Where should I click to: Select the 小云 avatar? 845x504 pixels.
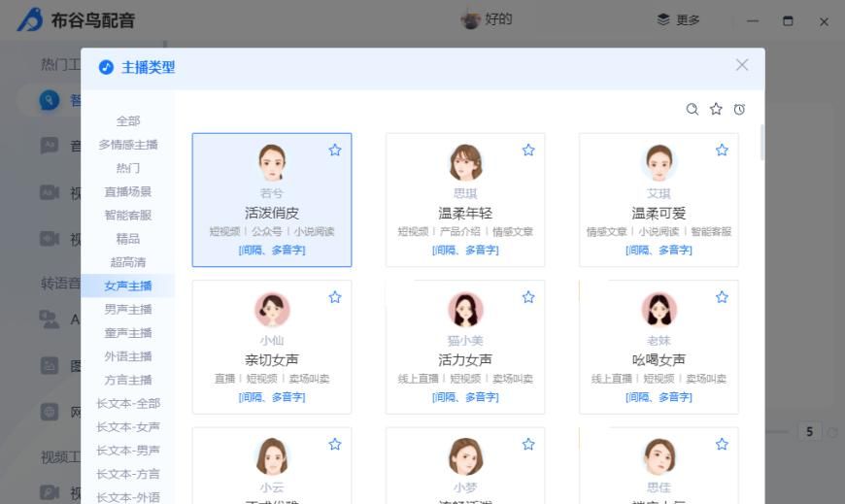pyautogui.click(x=272, y=456)
